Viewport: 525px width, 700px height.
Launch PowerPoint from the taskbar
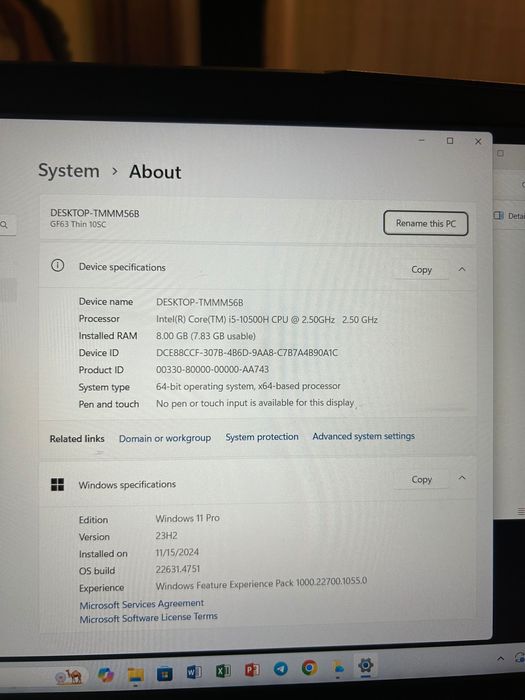point(252,670)
